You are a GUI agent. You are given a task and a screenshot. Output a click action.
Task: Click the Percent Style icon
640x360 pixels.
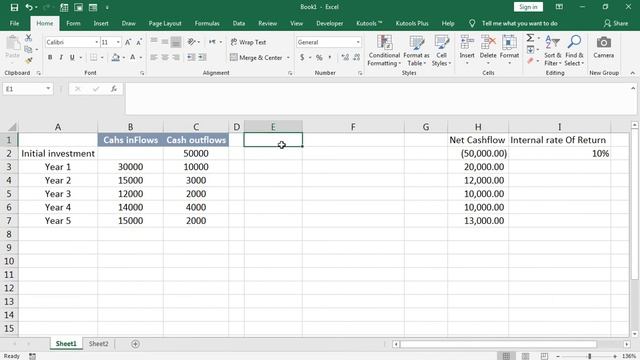coord(319,58)
